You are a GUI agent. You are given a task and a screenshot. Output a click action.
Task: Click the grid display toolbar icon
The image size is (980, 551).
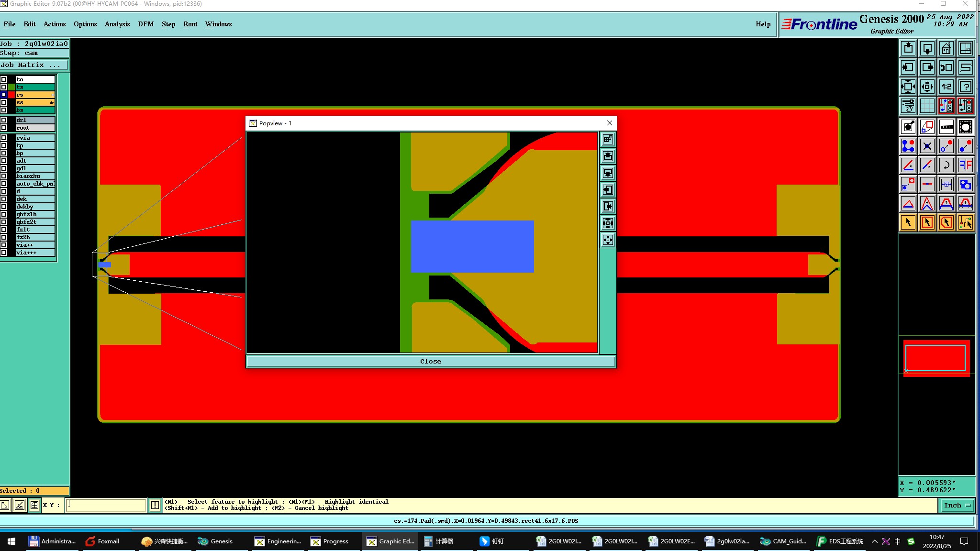click(x=927, y=106)
